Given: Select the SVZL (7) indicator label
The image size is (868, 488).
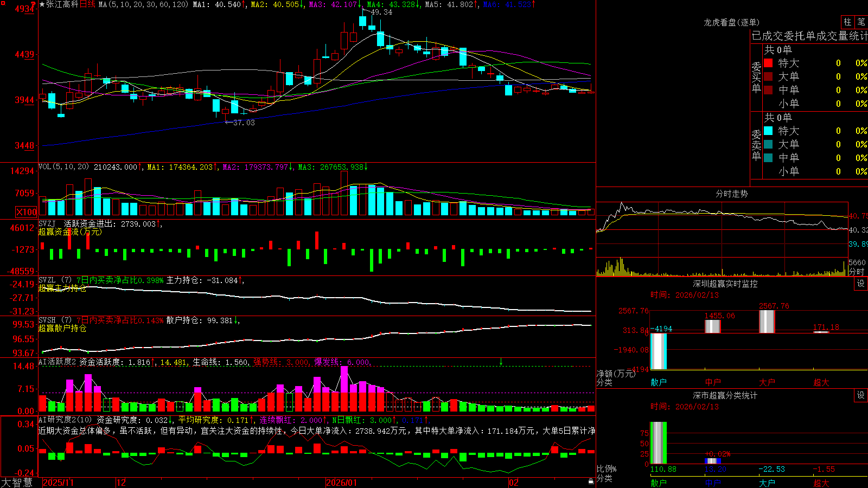Looking at the screenshot, I should pos(55,280).
